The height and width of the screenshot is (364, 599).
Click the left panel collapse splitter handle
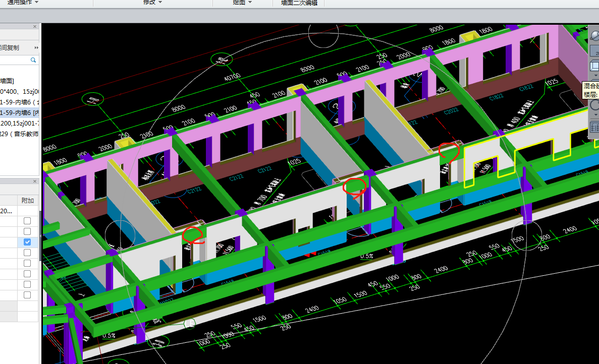[40, 236]
